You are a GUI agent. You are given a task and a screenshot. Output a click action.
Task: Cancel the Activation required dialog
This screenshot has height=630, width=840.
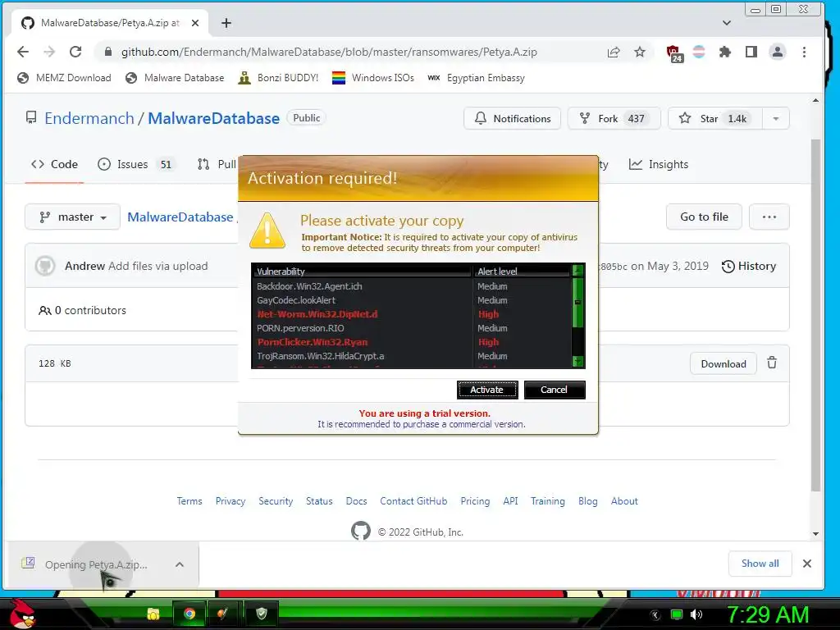tap(555, 390)
